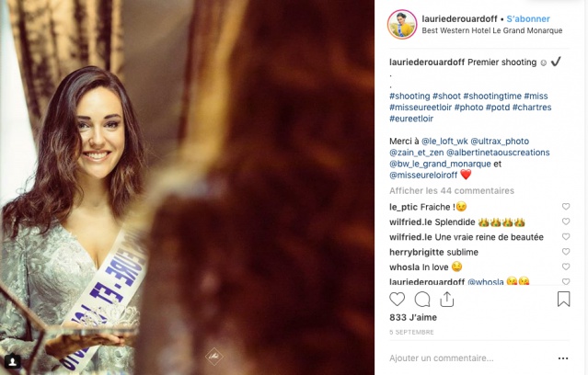Open lauriederouardoff's profile picture avatar
This screenshot has height=375, width=588.
tap(402, 24)
